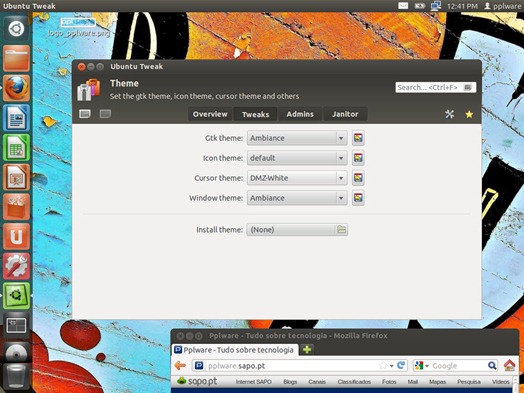Viewport: 524px width, 393px height.
Task: Switch to the Overview tab
Action: tap(210, 114)
